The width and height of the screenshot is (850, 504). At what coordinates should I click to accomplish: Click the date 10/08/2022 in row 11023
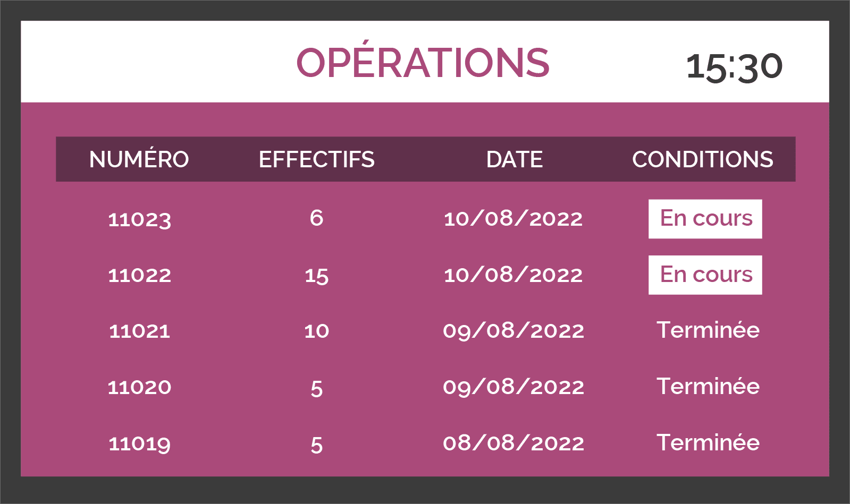point(514,219)
